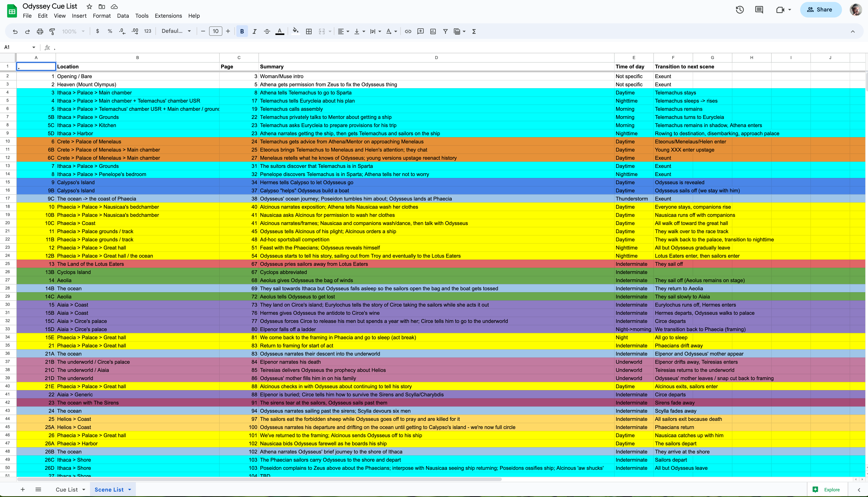The width and height of the screenshot is (868, 497).
Task: Open version history clock icon
Action: 740,10
